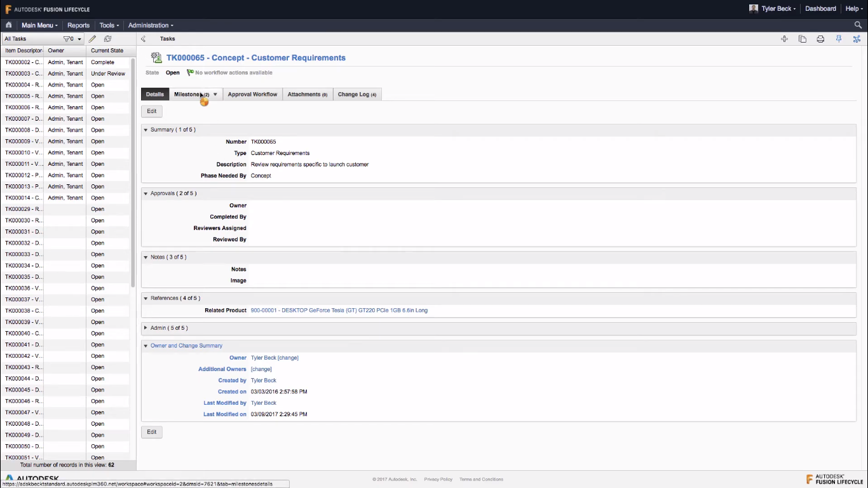Switch to the Milestones tab
This screenshot has height=488, width=868.
[190, 95]
